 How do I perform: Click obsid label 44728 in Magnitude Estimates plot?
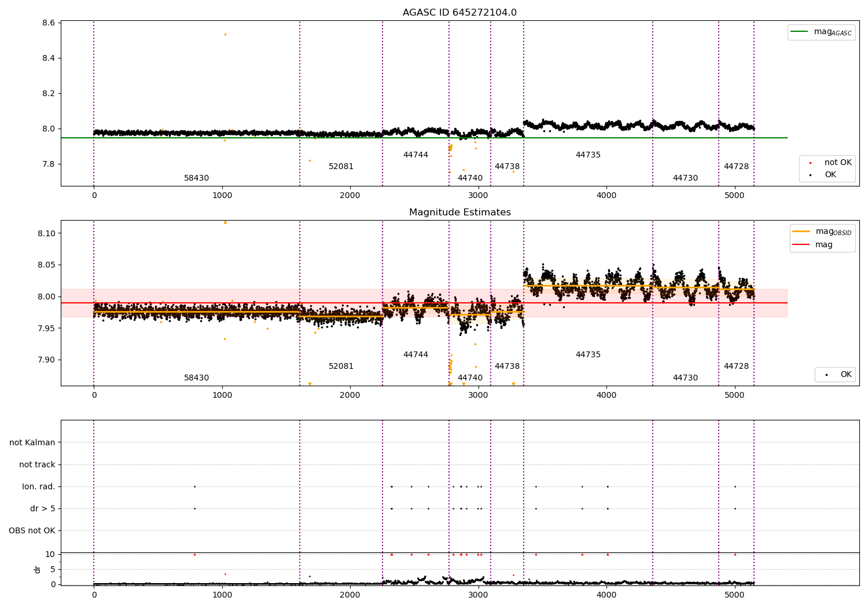coord(737,367)
